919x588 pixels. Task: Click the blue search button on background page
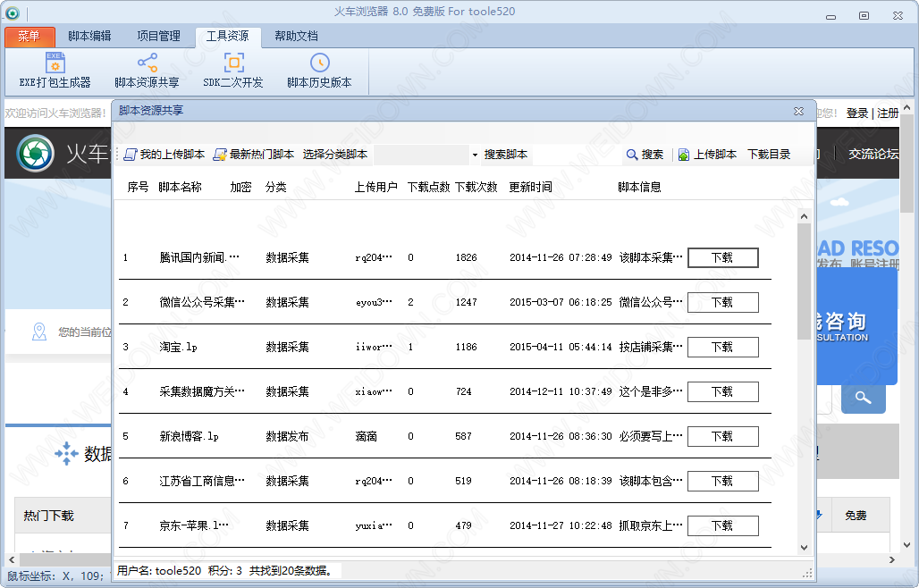[x=863, y=399]
